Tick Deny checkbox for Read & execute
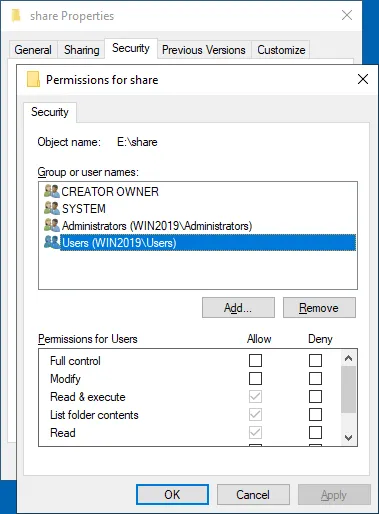 pos(315,397)
